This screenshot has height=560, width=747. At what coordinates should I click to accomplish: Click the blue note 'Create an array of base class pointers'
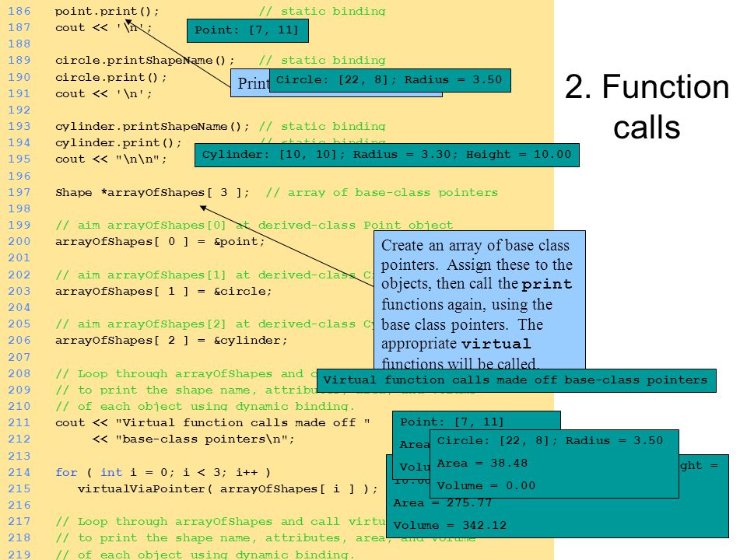tap(479, 300)
